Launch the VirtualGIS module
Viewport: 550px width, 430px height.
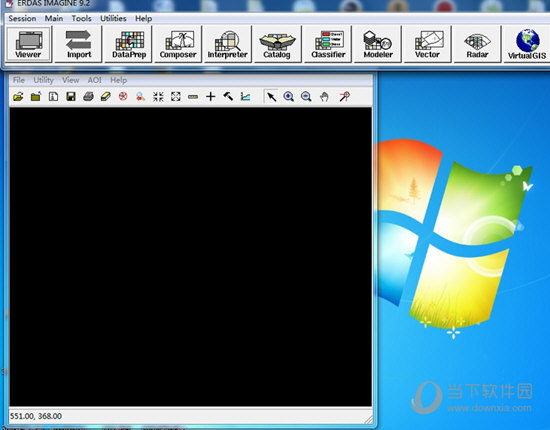[x=527, y=44]
